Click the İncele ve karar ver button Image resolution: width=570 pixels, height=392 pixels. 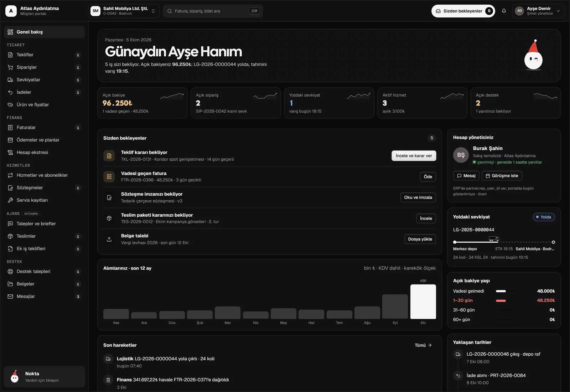(x=414, y=156)
